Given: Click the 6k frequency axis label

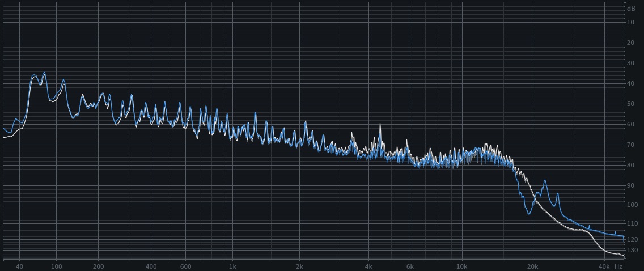Looking at the screenshot, I should 409,266.
